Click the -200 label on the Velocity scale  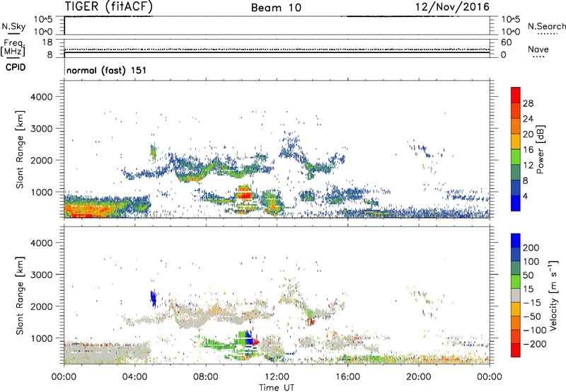click(535, 344)
